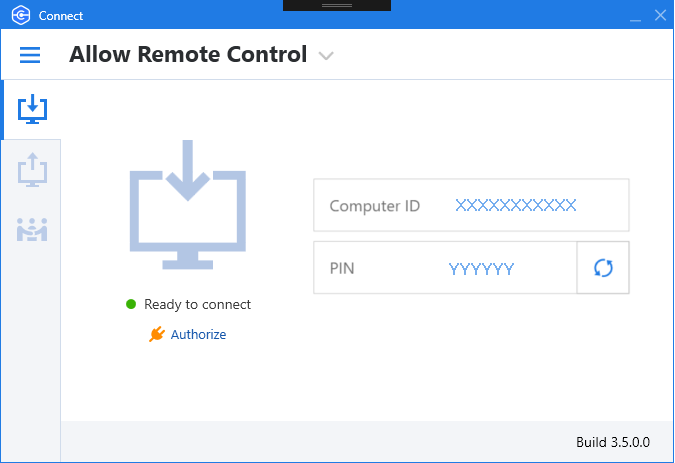
Task: Close the Connect window
Action: pyautogui.click(x=660, y=15)
